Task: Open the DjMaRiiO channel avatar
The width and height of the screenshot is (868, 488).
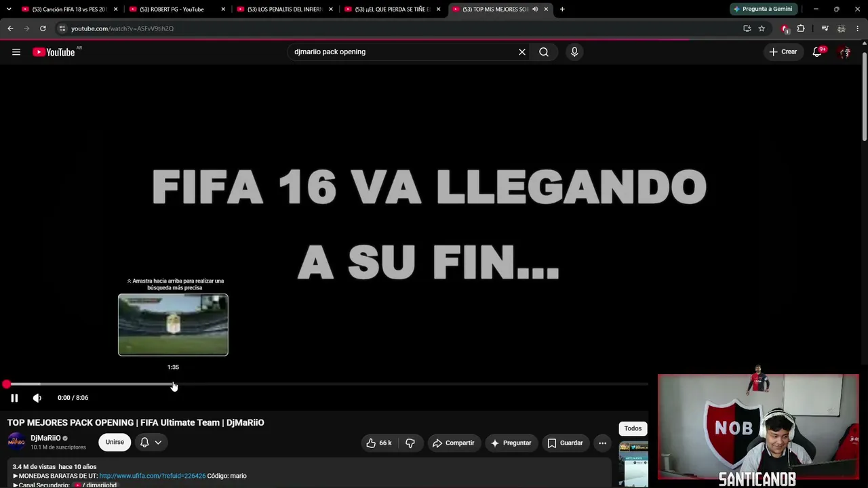Action: coord(16,442)
